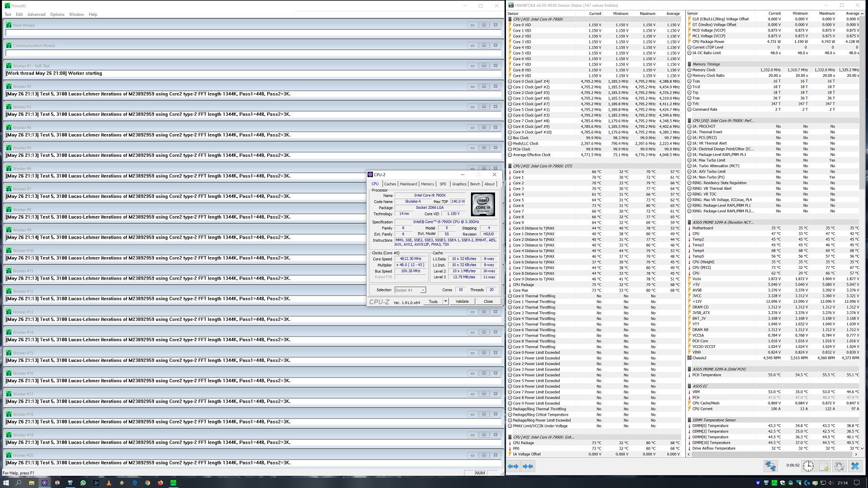Open Prime95 Options menu
Viewport: 868px width, 488px height.
coord(57,14)
